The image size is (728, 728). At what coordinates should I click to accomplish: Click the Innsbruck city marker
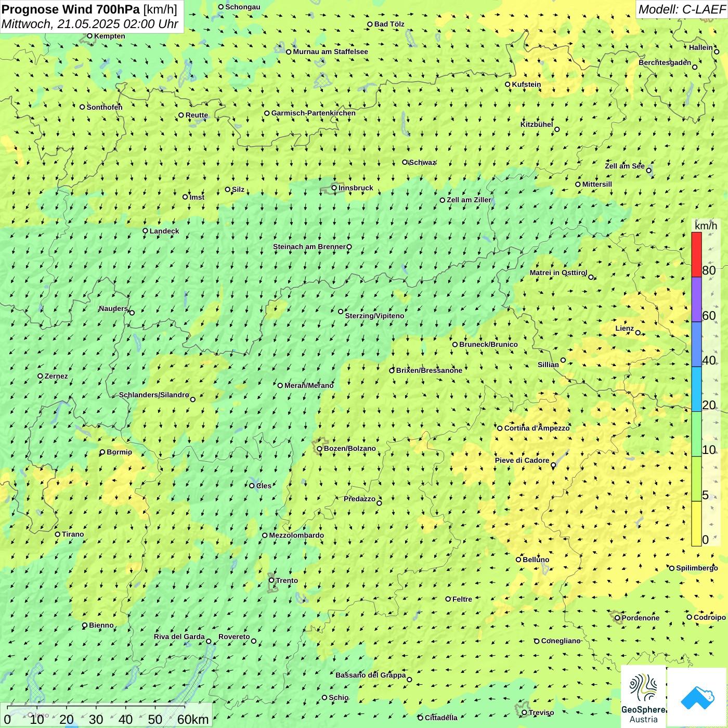pos(334,188)
